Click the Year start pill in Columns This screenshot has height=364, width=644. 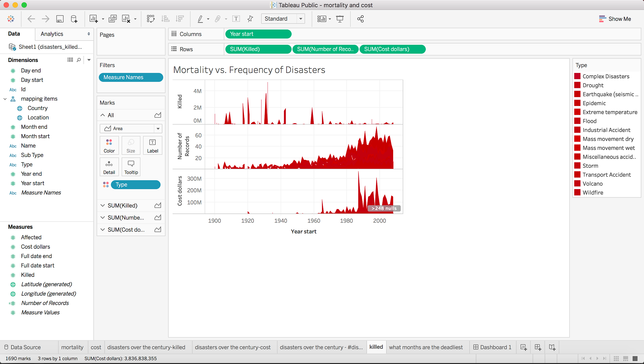[x=258, y=34]
